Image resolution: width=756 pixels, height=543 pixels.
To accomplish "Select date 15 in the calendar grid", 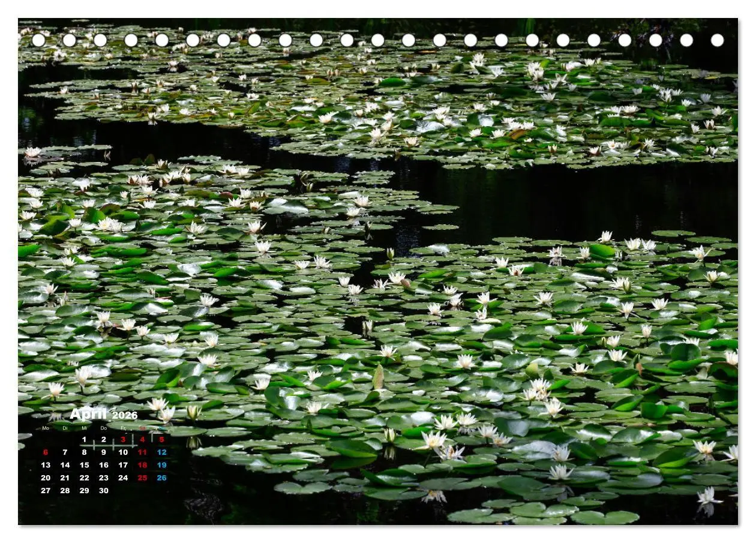I will click(84, 465).
